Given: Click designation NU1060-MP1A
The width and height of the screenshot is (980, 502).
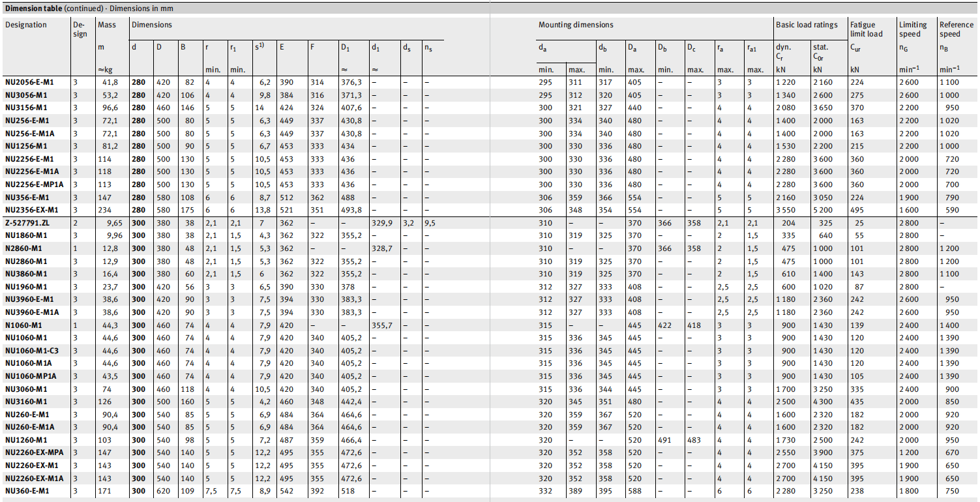Looking at the screenshot, I should pyautogui.click(x=30, y=376).
